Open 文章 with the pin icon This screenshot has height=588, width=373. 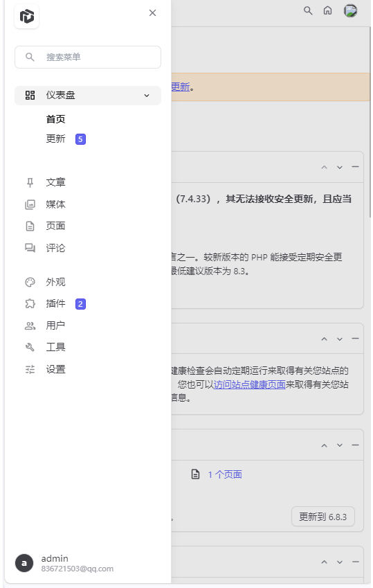click(30, 182)
